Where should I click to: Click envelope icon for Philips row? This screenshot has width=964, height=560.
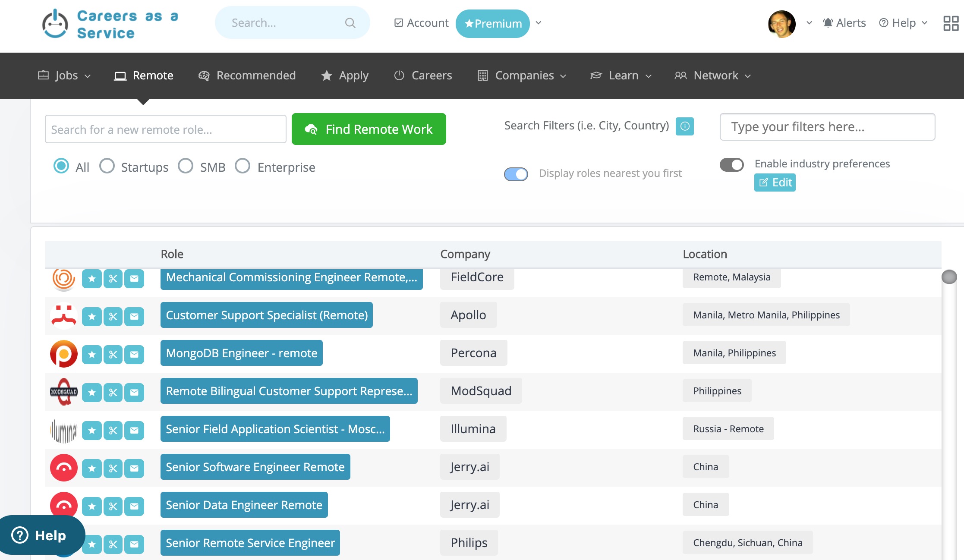(134, 544)
